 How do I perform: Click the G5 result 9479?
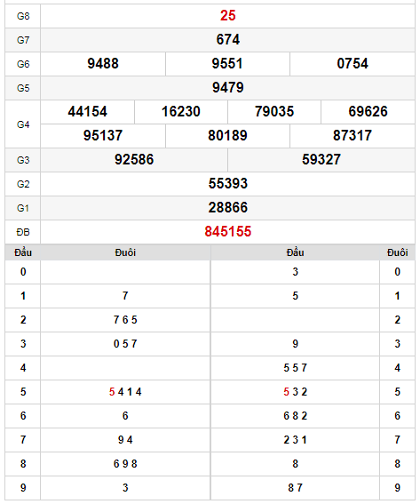click(227, 88)
